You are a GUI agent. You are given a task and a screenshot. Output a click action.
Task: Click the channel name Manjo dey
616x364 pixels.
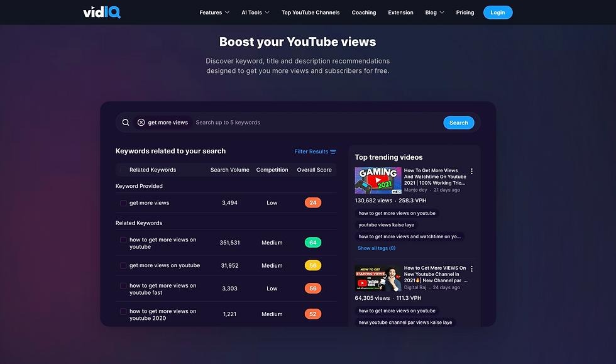click(x=415, y=190)
